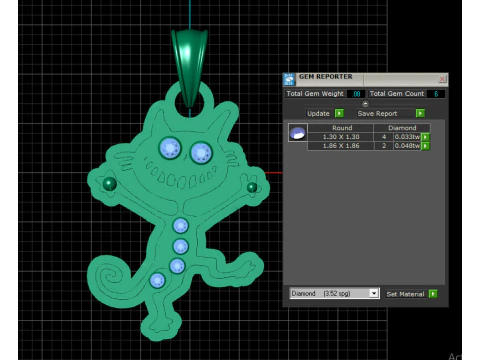The image size is (480, 360).
Task: Click the Update button label
Action: pyautogui.click(x=318, y=113)
